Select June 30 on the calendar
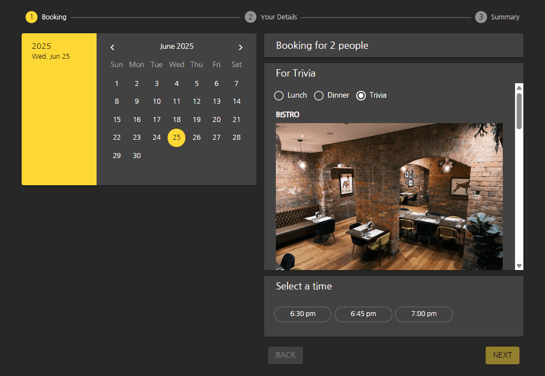Viewport: 545px width, 376px height. (x=137, y=156)
